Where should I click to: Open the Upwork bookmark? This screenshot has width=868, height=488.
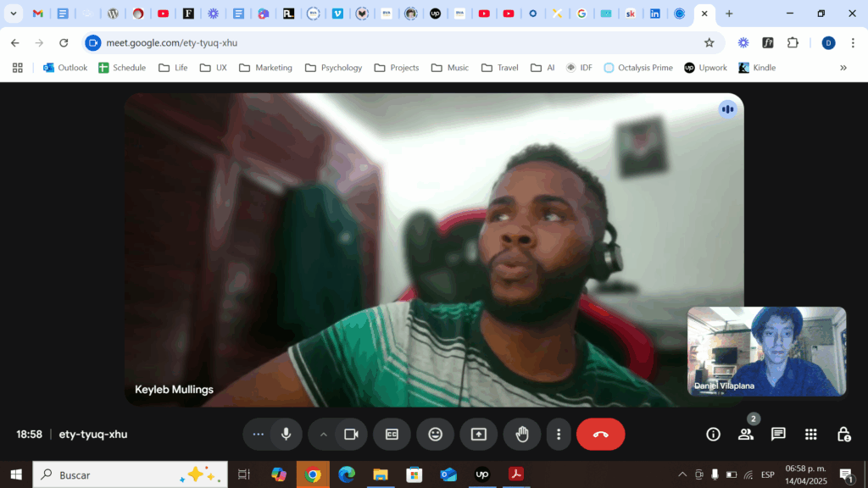705,68
